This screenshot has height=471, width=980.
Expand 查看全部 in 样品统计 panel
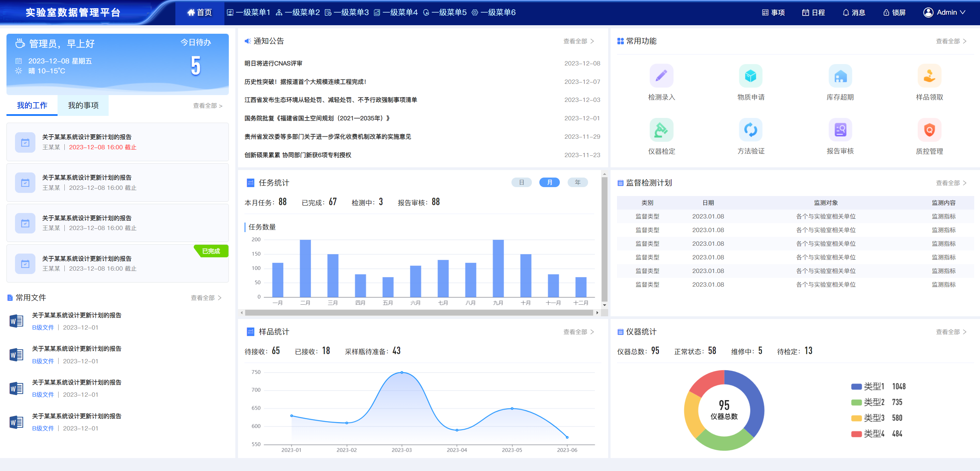[578, 332]
